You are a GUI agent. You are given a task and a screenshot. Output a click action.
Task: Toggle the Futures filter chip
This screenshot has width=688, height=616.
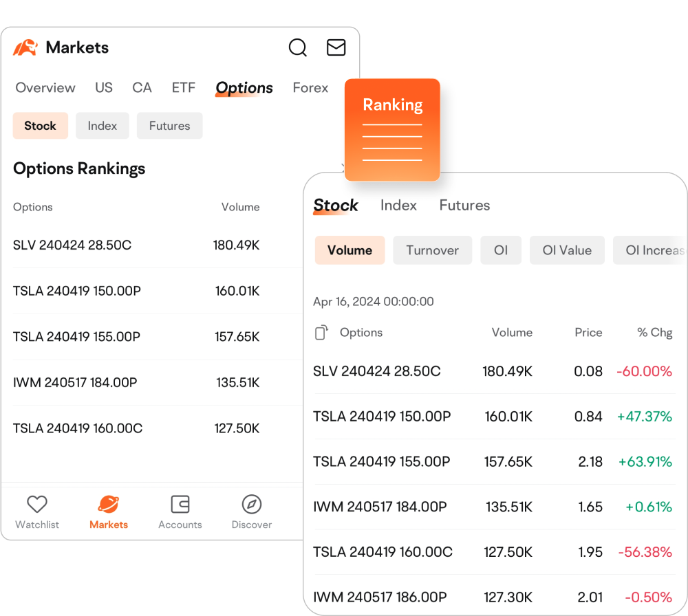(169, 126)
